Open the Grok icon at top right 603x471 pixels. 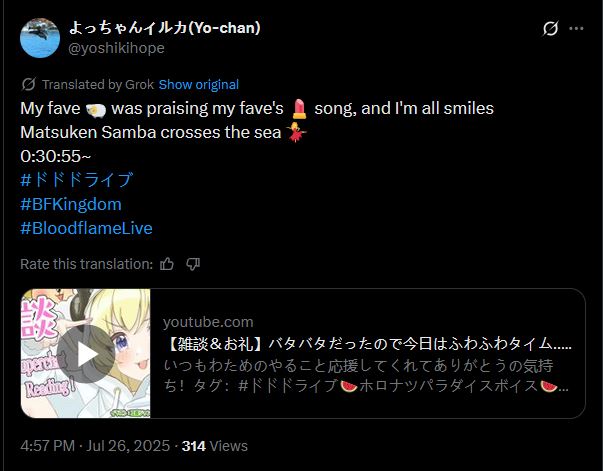[550, 28]
